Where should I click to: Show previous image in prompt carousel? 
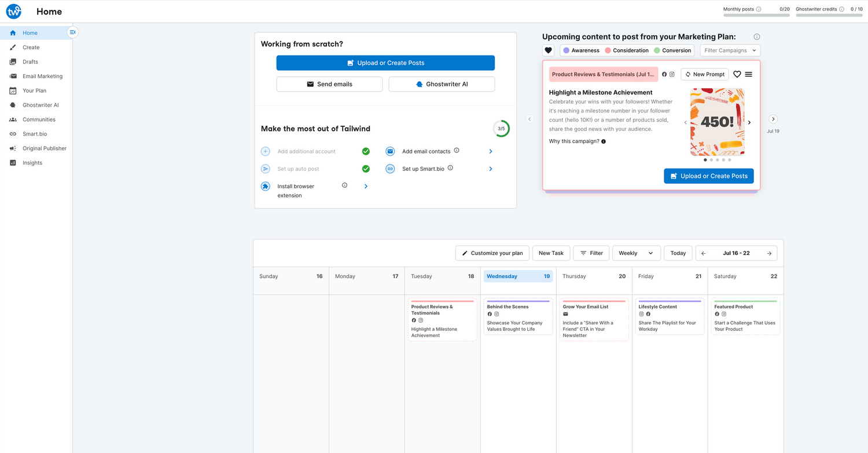686,123
